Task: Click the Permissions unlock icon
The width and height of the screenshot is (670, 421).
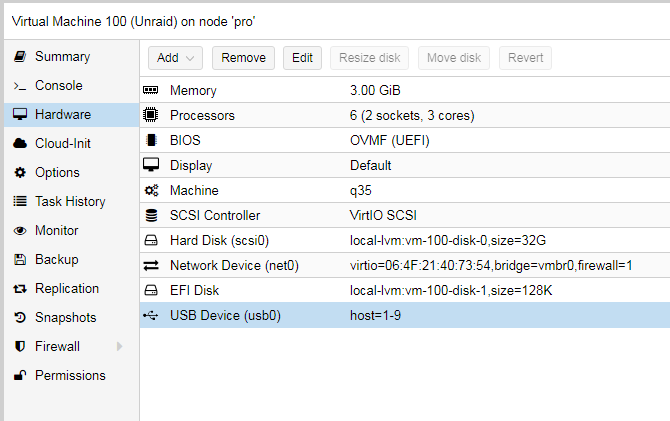Action: pyautogui.click(x=20, y=375)
